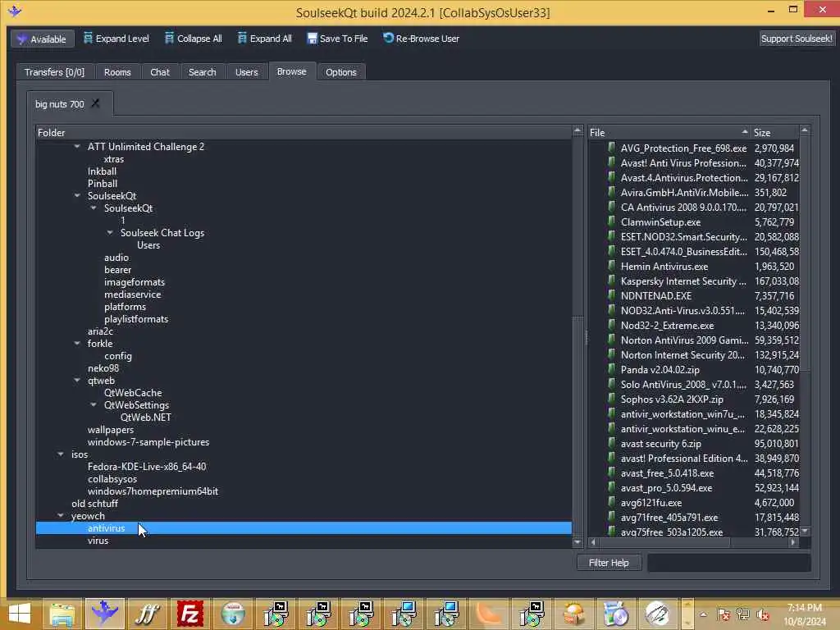The height and width of the screenshot is (630, 840).
Task: Click the avg6121fu.exe file icon
Action: click(x=612, y=503)
